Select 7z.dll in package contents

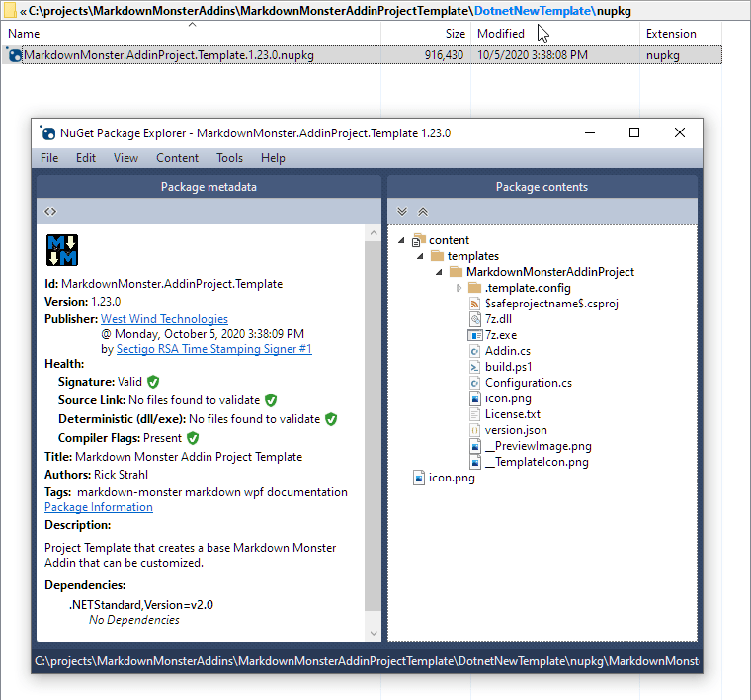(498, 319)
